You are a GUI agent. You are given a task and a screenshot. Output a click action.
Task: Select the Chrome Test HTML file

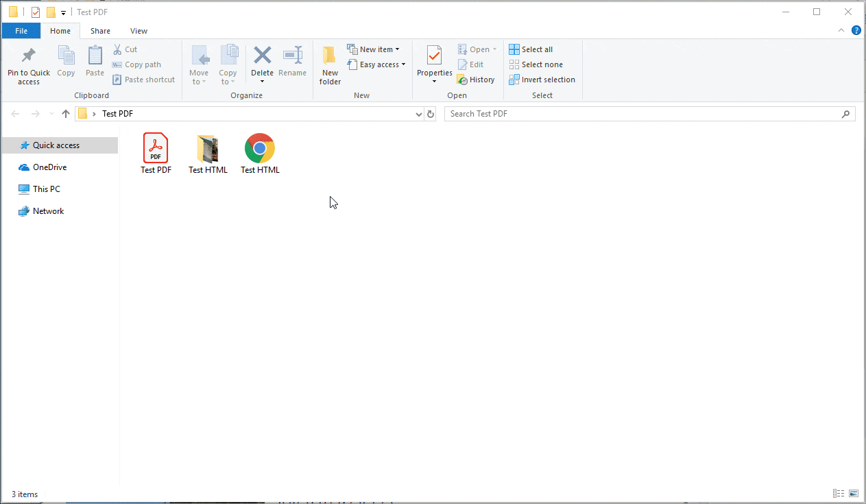coord(260,153)
